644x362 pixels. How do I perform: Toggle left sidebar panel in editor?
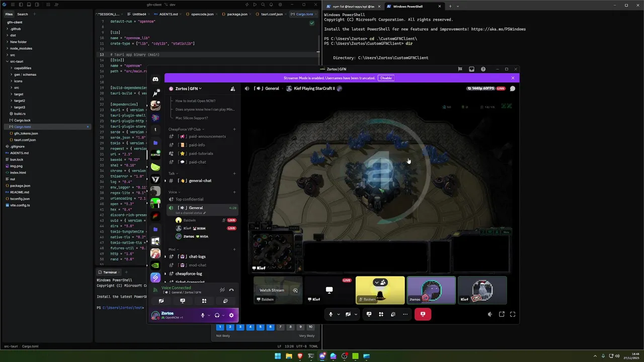pyautogui.click(x=21, y=5)
